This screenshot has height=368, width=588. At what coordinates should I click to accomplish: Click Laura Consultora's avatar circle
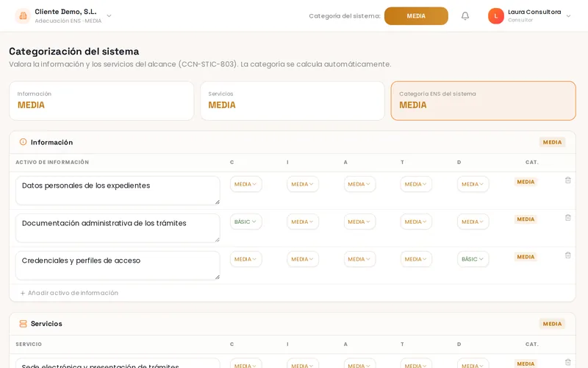click(495, 15)
